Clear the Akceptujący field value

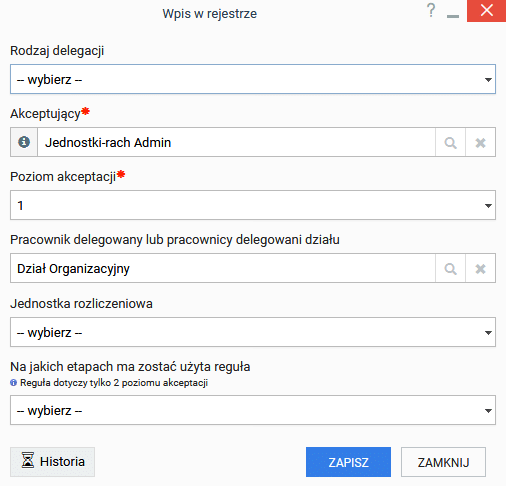point(480,142)
